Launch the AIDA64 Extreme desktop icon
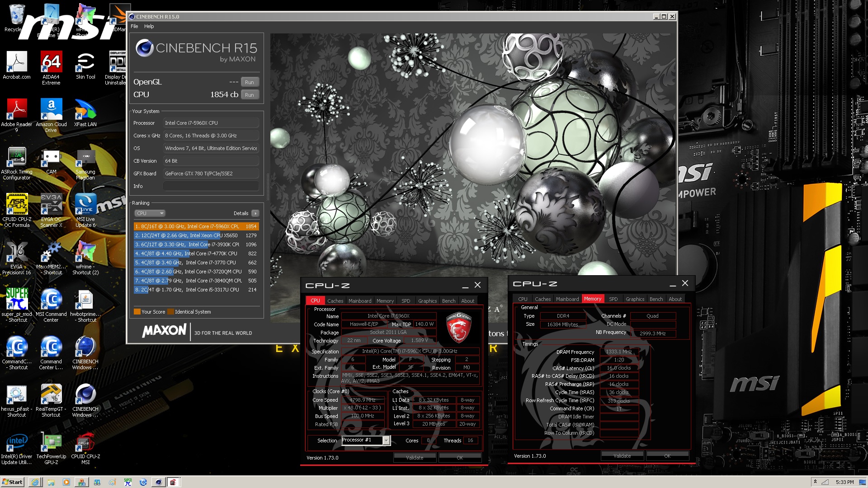 click(51, 68)
